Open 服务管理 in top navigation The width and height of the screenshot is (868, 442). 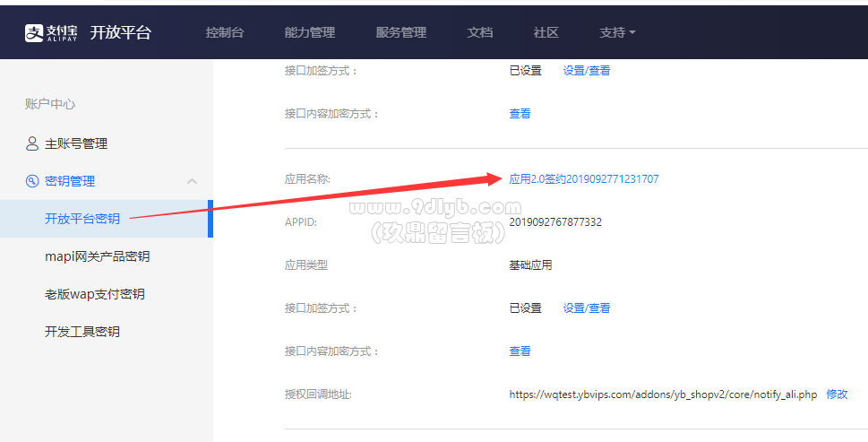(400, 32)
